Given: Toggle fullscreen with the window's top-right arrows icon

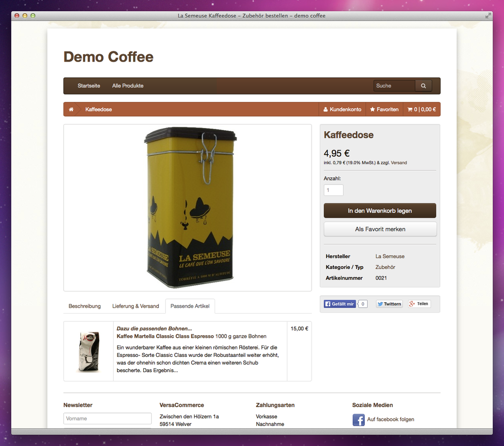Looking at the screenshot, I should coord(488,15).
